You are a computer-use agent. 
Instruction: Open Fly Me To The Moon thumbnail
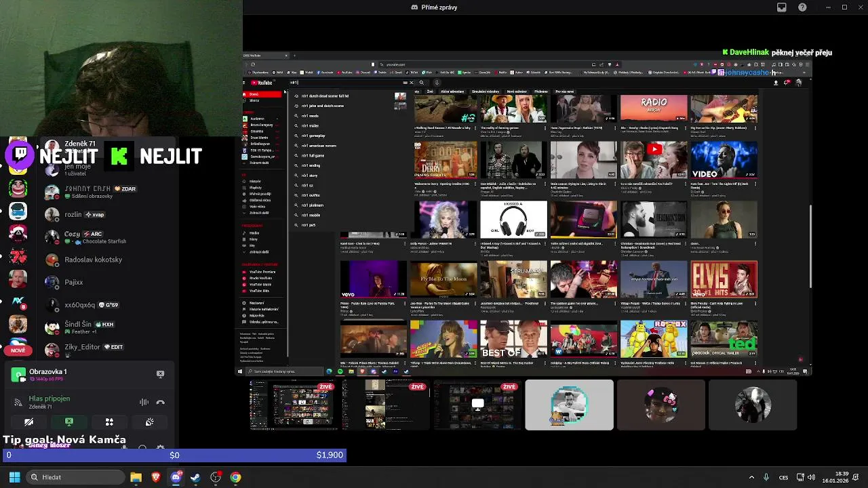point(443,279)
